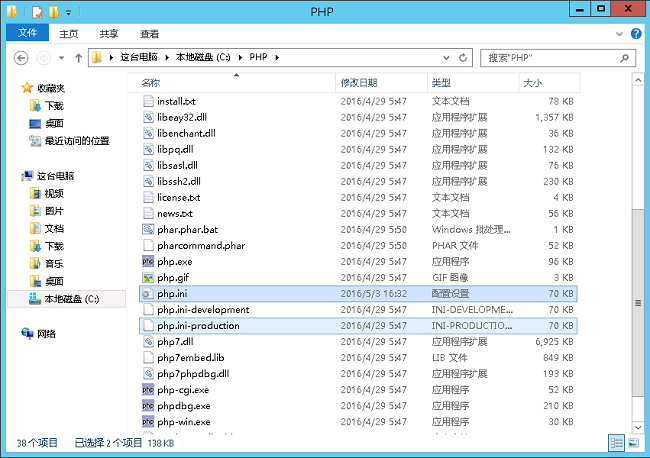Click scrollbar up arrow in file list
Image resolution: width=650 pixels, height=458 pixels.
(x=638, y=80)
